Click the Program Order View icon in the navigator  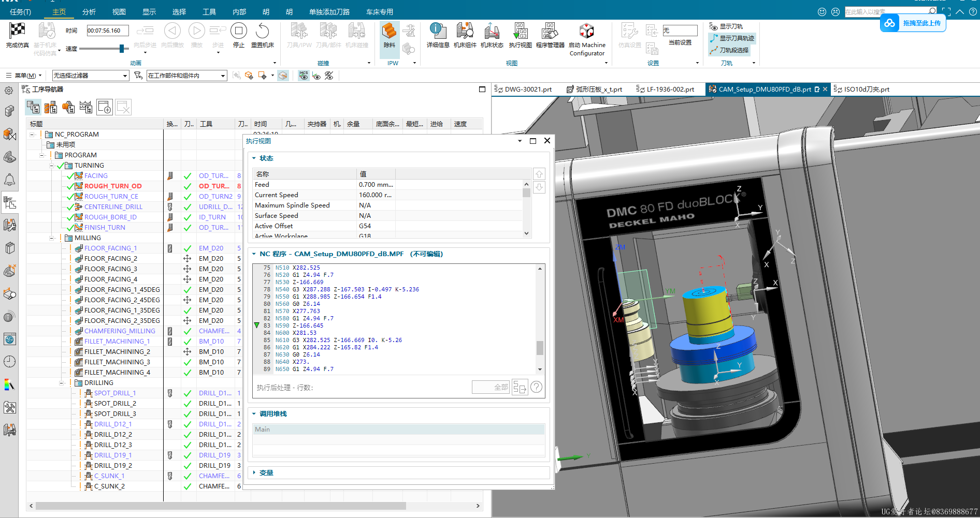pyautogui.click(x=33, y=107)
